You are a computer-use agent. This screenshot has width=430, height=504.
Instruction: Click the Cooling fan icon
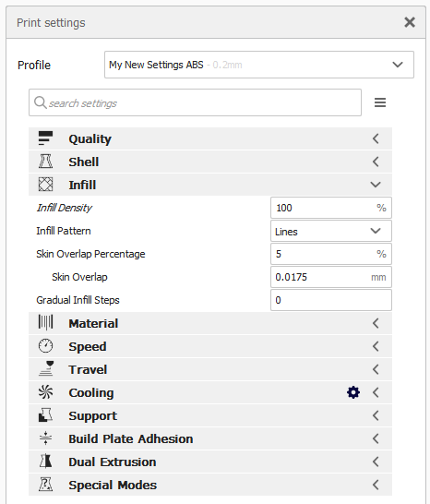tap(45, 392)
